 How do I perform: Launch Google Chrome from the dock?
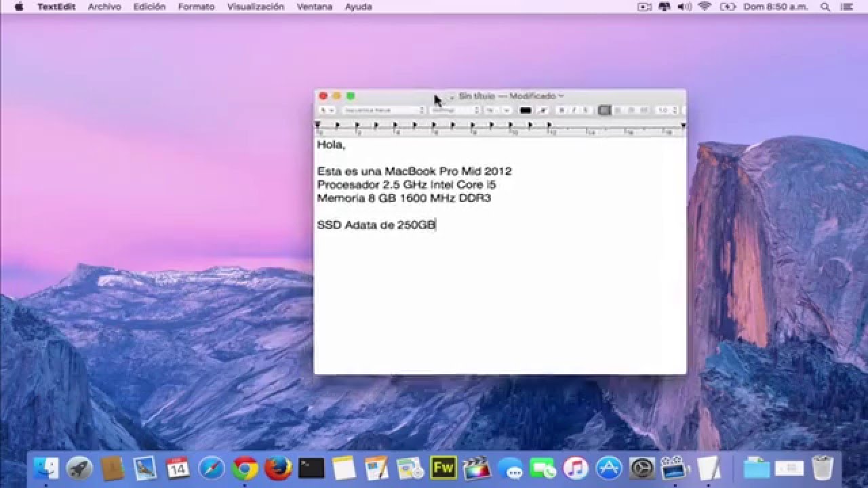(245, 468)
